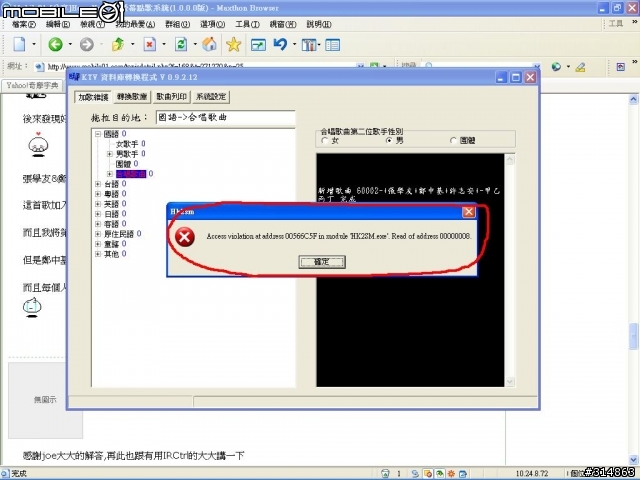640x480 pixels.
Task: Open the back button history dropdown arrow
Action: pos(70,44)
